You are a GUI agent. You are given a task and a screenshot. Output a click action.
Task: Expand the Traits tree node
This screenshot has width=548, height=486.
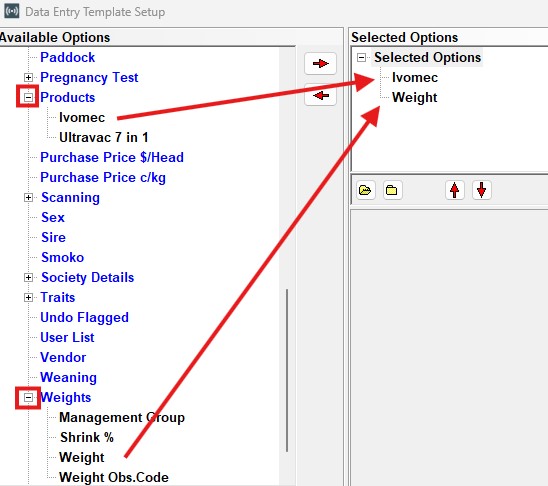(x=28, y=298)
